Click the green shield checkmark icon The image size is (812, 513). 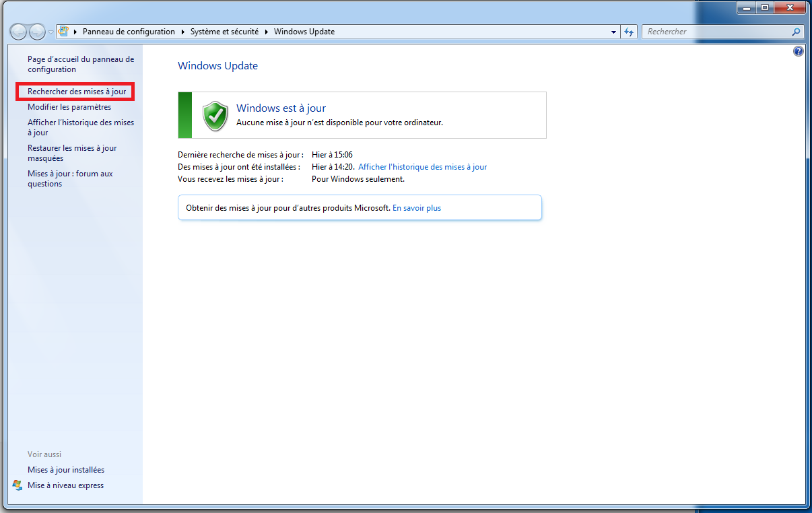click(x=215, y=116)
